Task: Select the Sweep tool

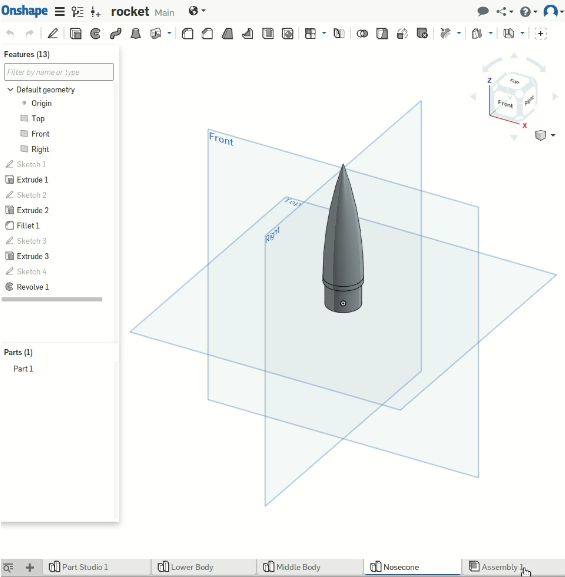Action: (116, 34)
